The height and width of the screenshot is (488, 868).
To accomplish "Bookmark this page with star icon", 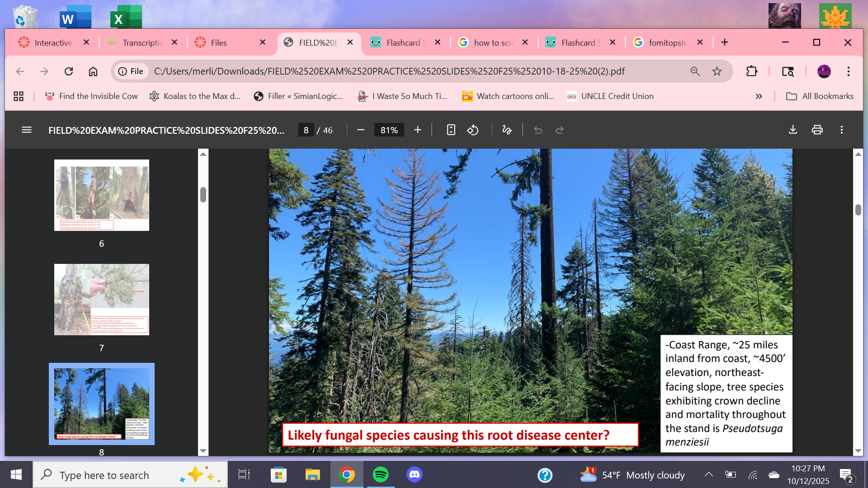I will point(717,71).
